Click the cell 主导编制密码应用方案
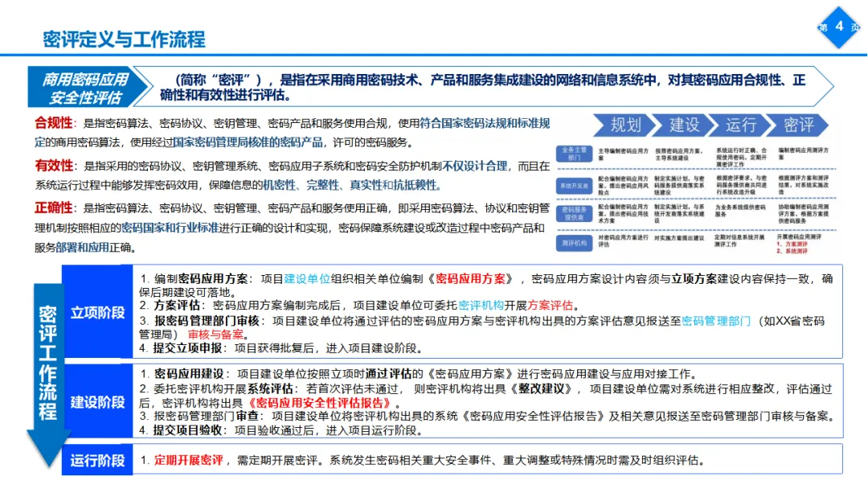 (x=623, y=154)
